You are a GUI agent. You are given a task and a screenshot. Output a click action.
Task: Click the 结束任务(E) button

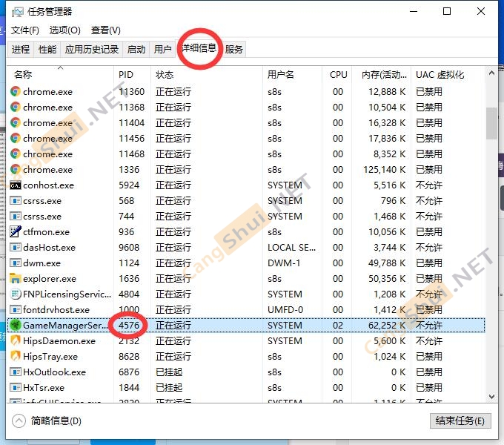coord(460,421)
